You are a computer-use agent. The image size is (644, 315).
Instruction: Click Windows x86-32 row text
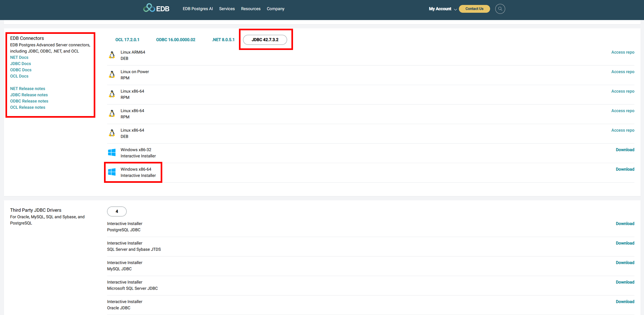[138, 153]
